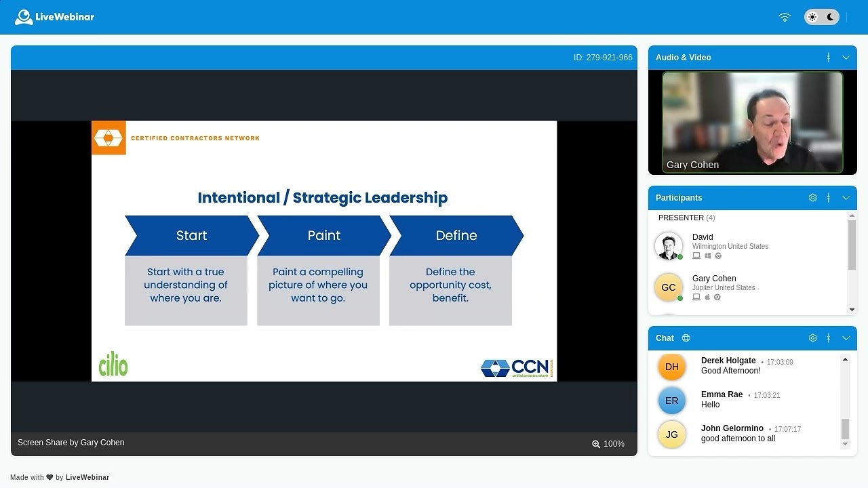
Task: Open Participants panel more options menu
Action: point(828,198)
